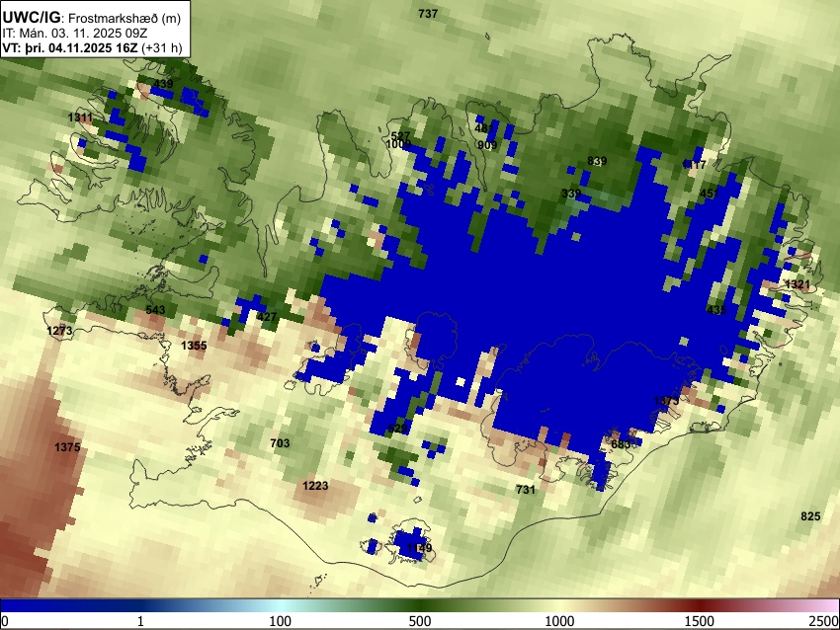Click the '1' label on the color scale
Screen dimensions: 840x630
140,621
